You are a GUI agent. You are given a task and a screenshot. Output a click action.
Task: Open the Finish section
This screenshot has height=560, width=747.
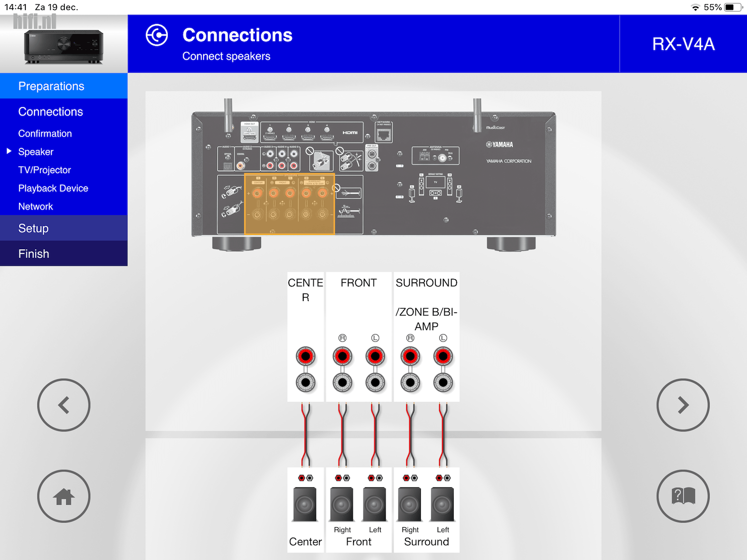[x=64, y=254]
